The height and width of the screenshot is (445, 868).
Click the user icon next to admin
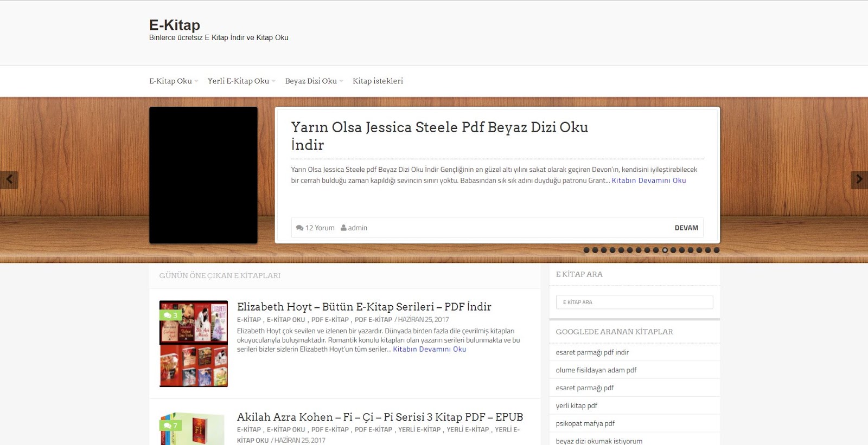click(x=343, y=228)
